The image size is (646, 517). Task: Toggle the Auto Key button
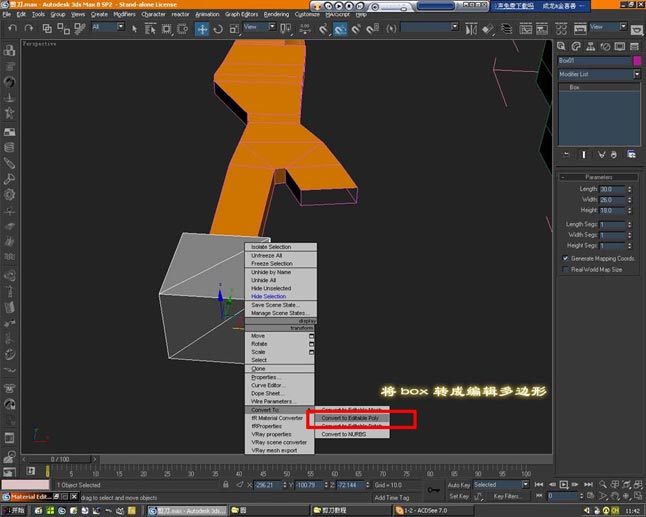tap(459, 485)
